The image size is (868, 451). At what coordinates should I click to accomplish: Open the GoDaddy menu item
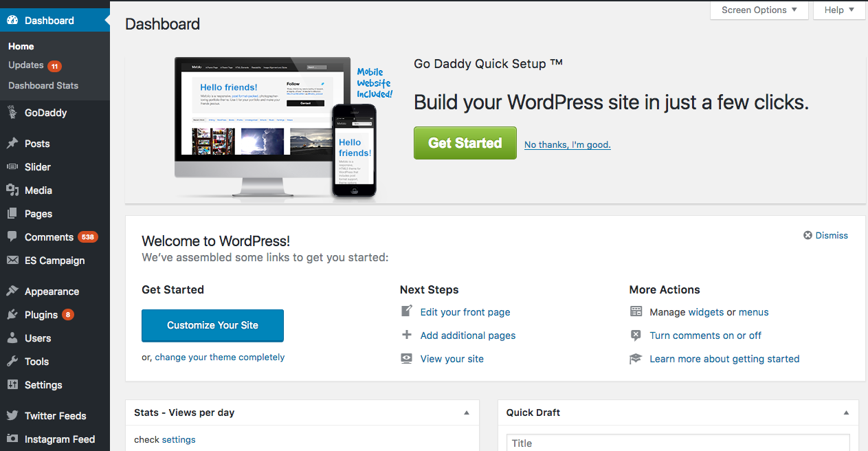(x=55, y=113)
